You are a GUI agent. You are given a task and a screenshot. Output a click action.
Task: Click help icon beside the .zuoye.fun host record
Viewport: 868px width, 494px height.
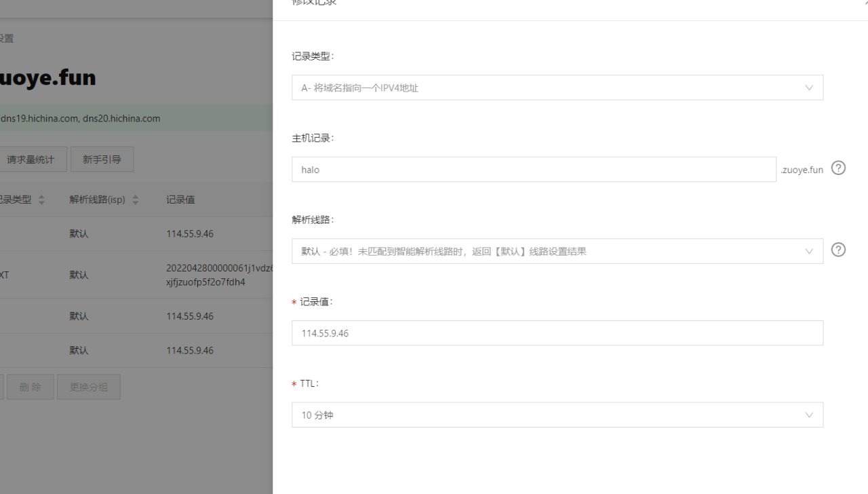[x=838, y=168]
